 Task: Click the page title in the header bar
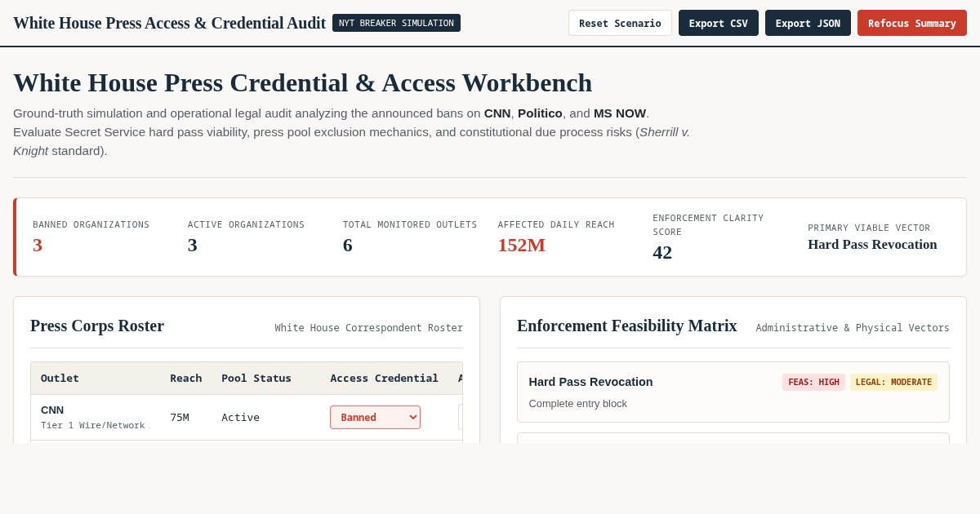pos(169,23)
